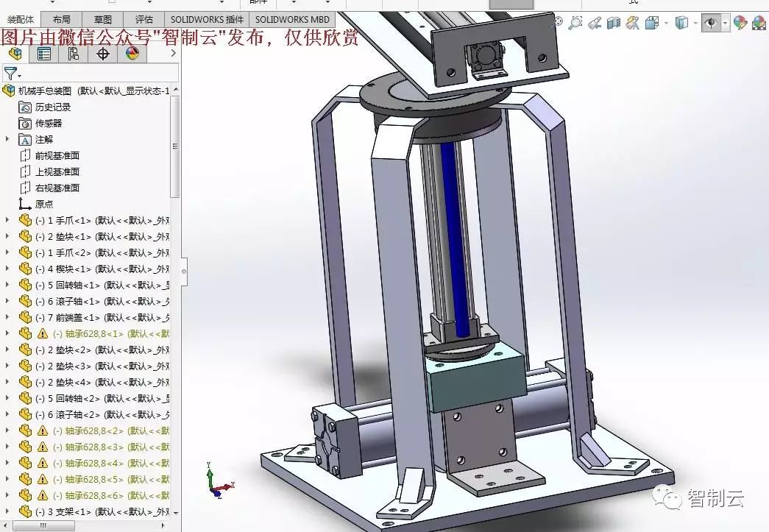This screenshot has width=769, height=532.
Task: Open the SOLIDWORKS 插件 tab
Action: [x=207, y=20]
